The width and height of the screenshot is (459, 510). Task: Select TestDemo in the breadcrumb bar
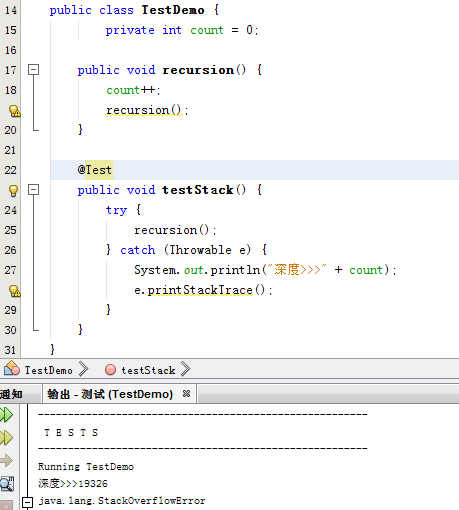click(49, 370)
